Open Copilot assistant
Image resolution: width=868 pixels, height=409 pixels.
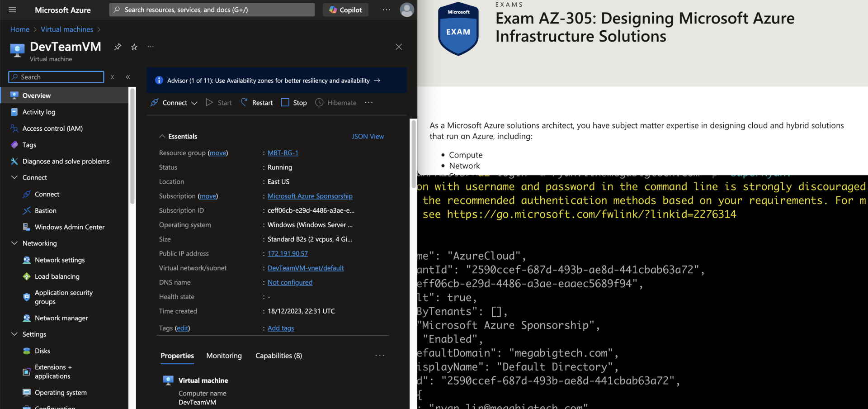pos(345,10)
